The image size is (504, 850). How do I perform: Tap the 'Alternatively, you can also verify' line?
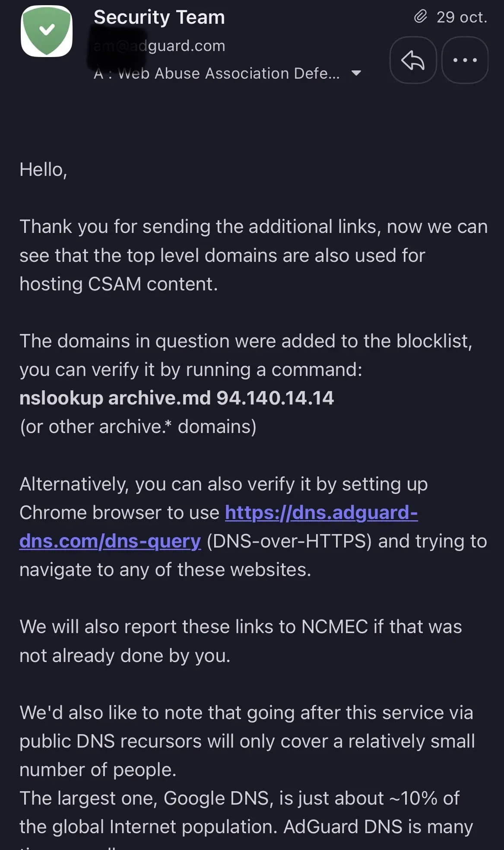pos(224,484)
